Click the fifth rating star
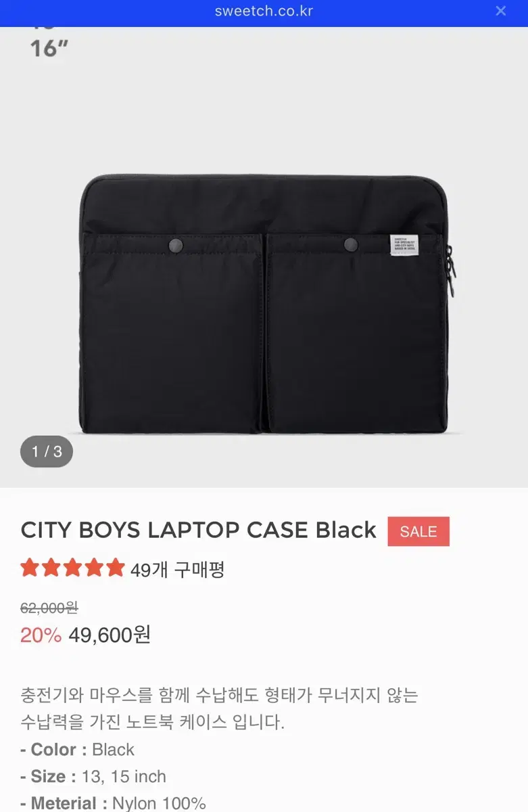 pyautogui.click(x=116, y=568)
